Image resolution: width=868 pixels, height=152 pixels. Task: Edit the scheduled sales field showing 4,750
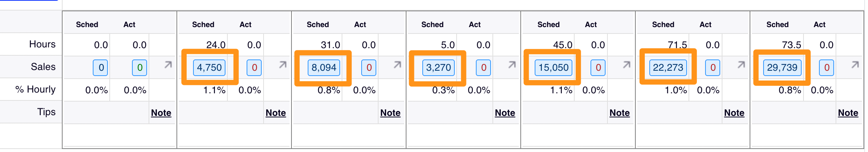coord(209,68)
